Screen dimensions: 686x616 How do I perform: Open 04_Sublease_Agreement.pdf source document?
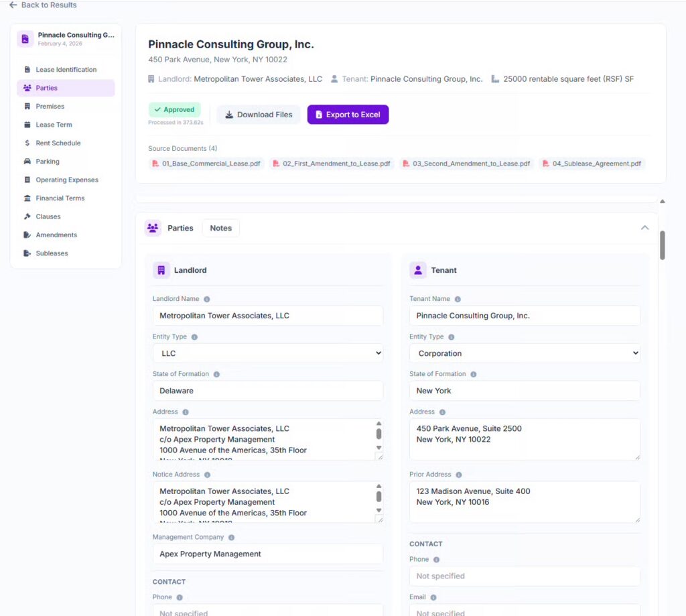[591, 164]
